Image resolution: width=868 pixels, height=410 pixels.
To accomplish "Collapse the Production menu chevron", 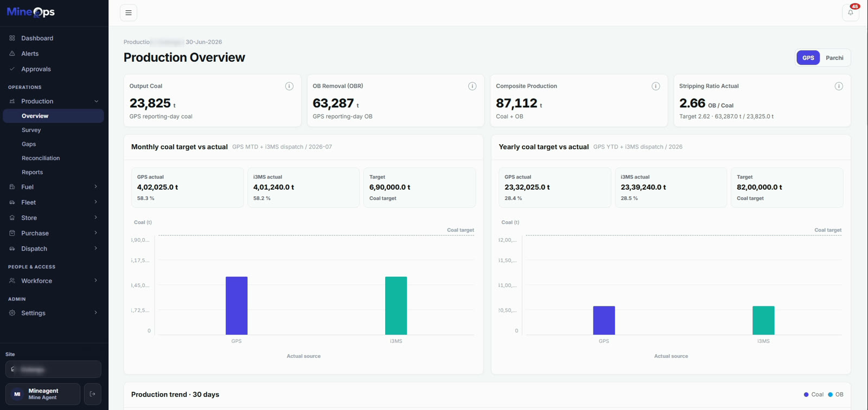I will [x=96, y=101].
